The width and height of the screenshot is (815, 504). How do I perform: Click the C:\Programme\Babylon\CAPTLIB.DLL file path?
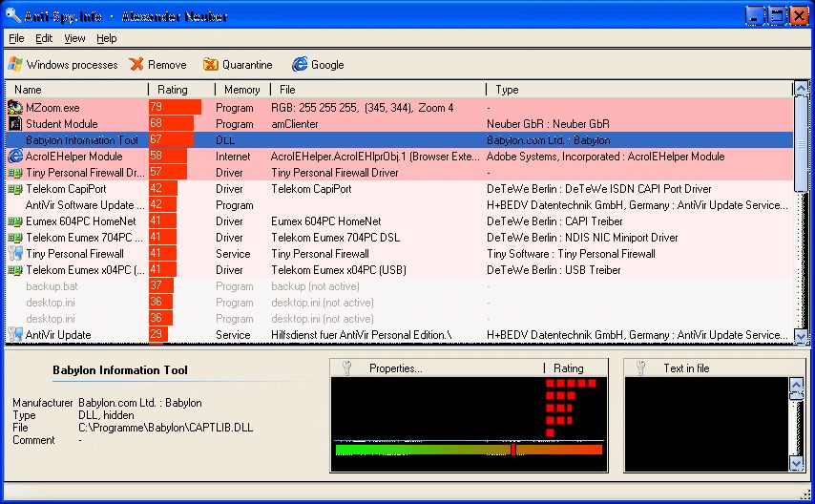pyautogui.click(x=166, y=428)
